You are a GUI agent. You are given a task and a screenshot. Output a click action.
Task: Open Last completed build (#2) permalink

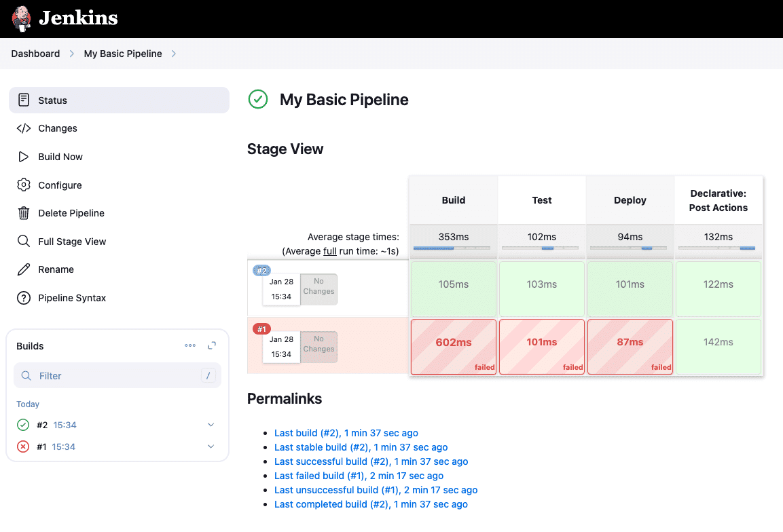371,504
